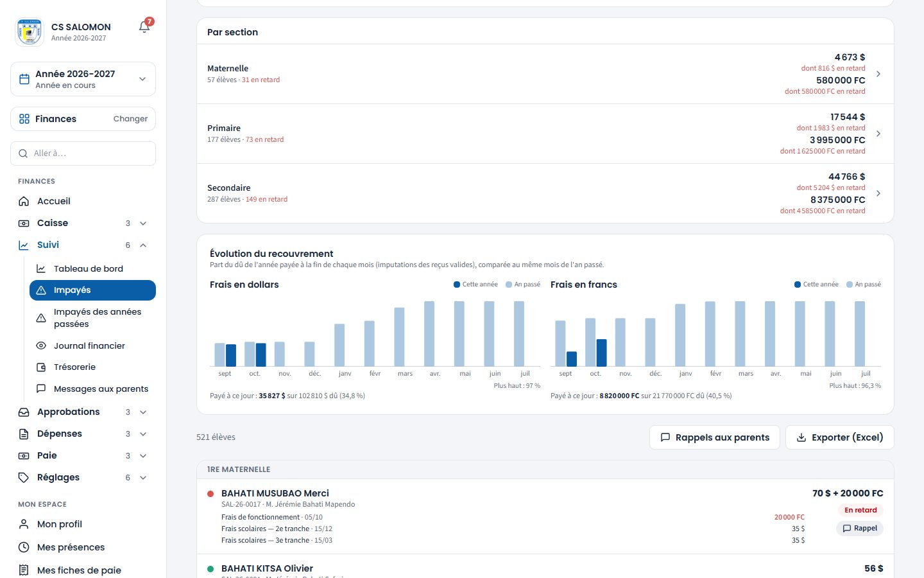924x578 pixels.
Task: Export the list with Exporter (Excel)
Action: [839, 437]
